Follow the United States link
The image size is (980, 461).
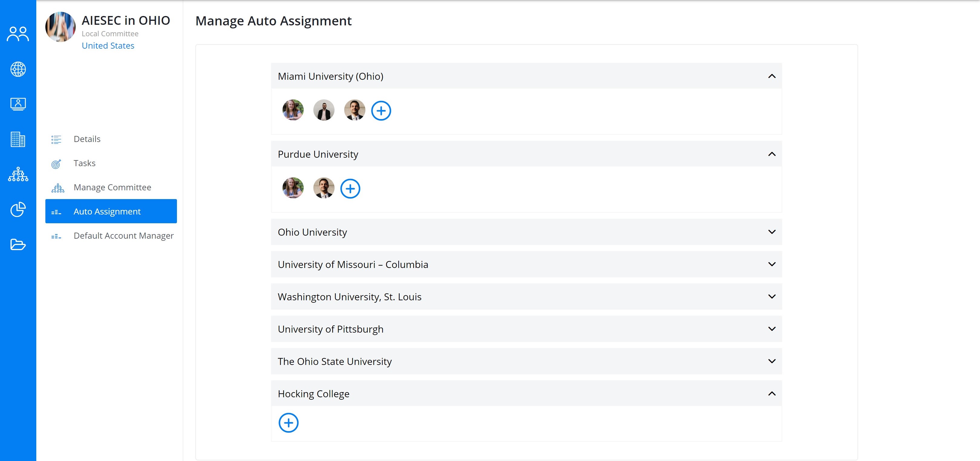click(x=108, y=46)
